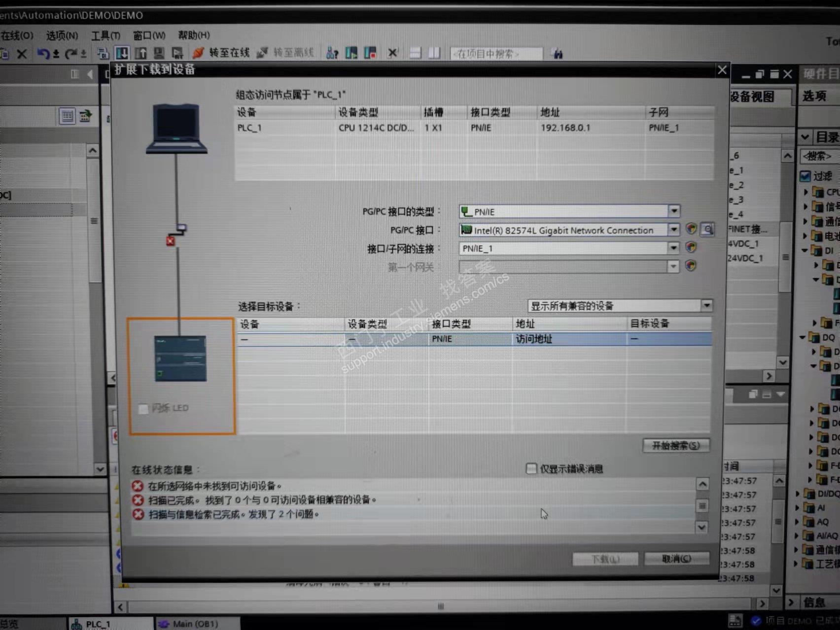Split the editor space horizontally
The width and height of the screenshot is (840, 630).
(415, 53)
